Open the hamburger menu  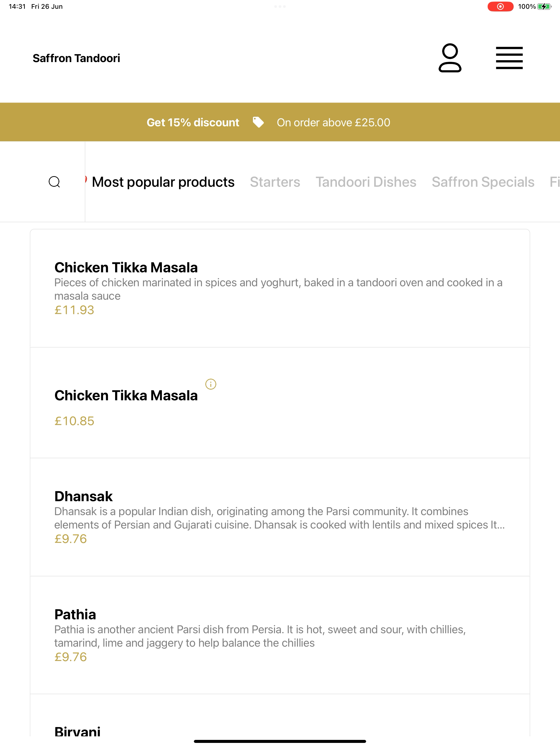click(x=509, y=58)
